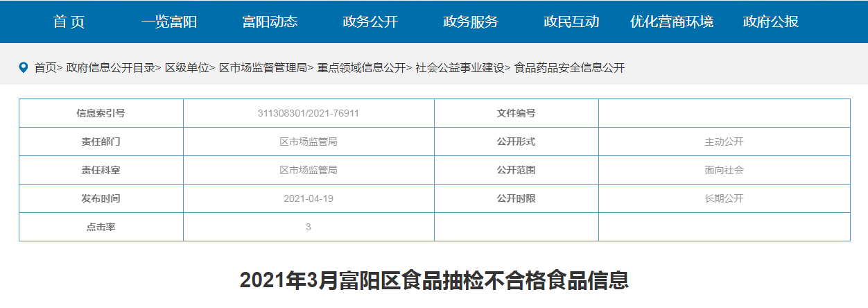This screenshot has height=308, width=868.
Task: Open the 区市场监督管理局 breadcrumb link
Action: 263,68
